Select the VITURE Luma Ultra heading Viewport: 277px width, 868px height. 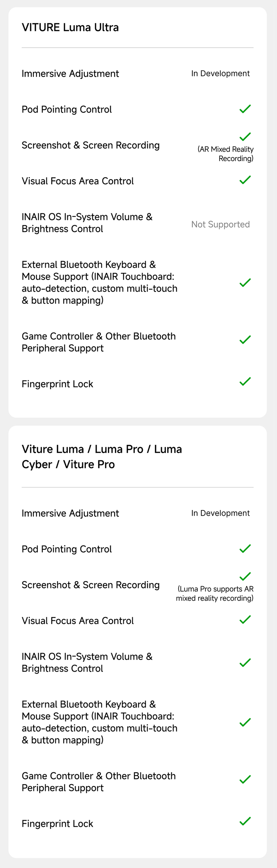pyautogui.click(x=70, y=28)
